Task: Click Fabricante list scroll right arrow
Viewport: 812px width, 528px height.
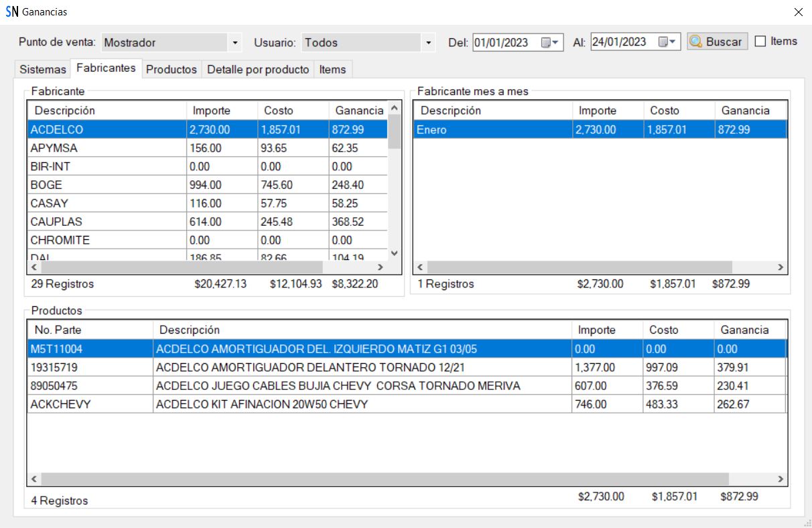Action: 381,267
